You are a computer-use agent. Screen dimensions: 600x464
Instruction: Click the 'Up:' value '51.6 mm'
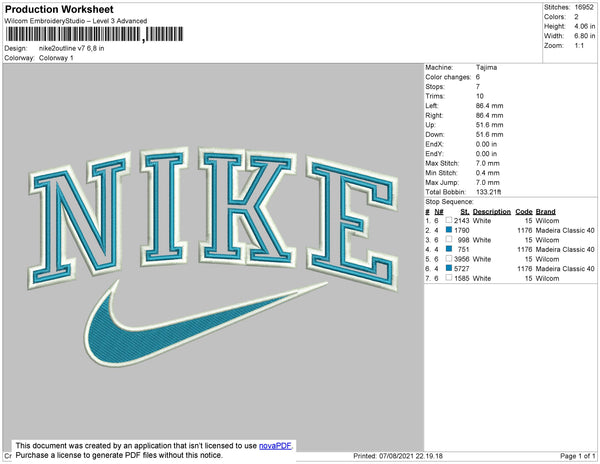pos(489,125)
